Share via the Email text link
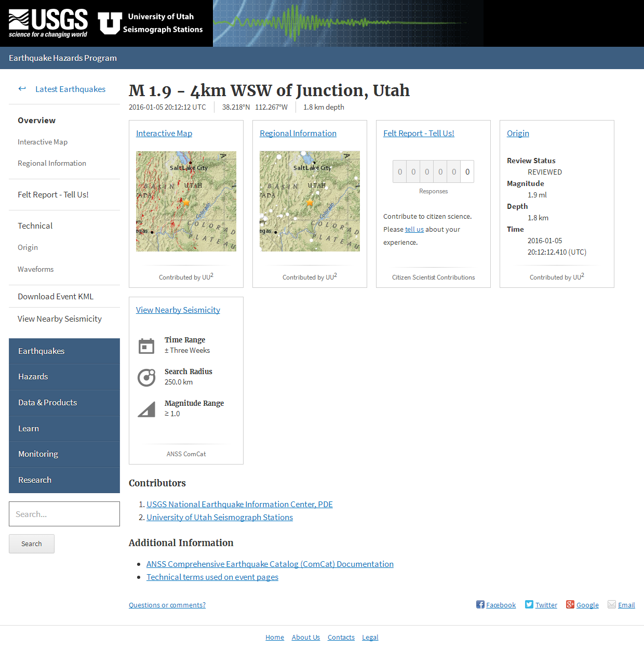The image size is (644, 649). pyautogui.click(x=626, y=605)
